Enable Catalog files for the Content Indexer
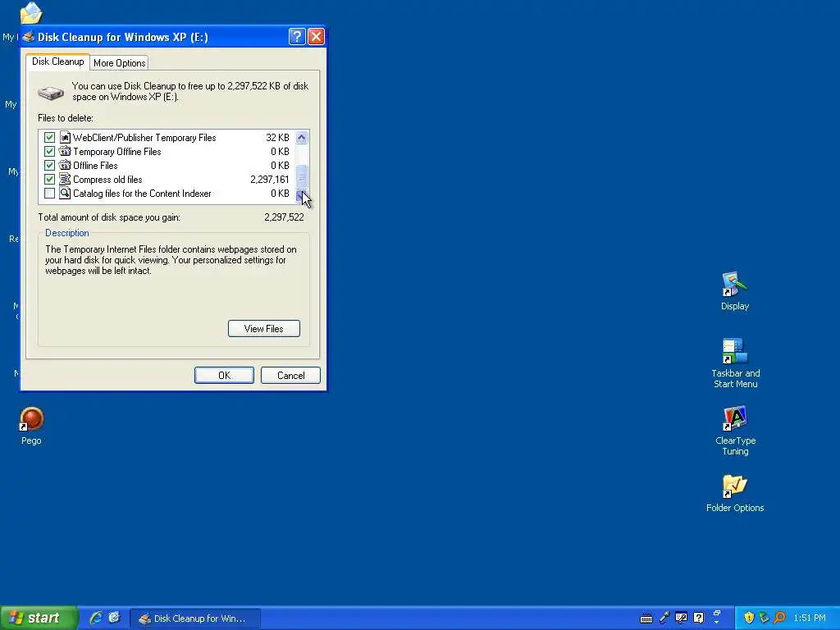 pyautogui.click(x=50, y=194)
